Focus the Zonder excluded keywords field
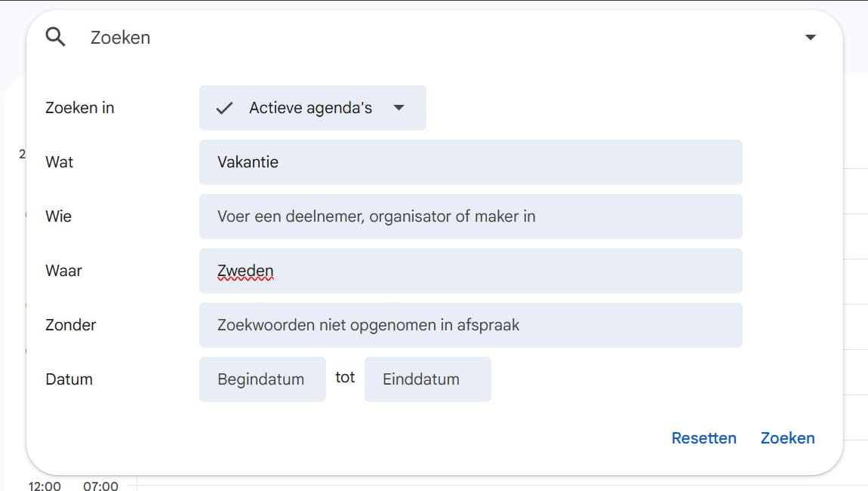This screenshot has height=491, width=868. point(470,325)
